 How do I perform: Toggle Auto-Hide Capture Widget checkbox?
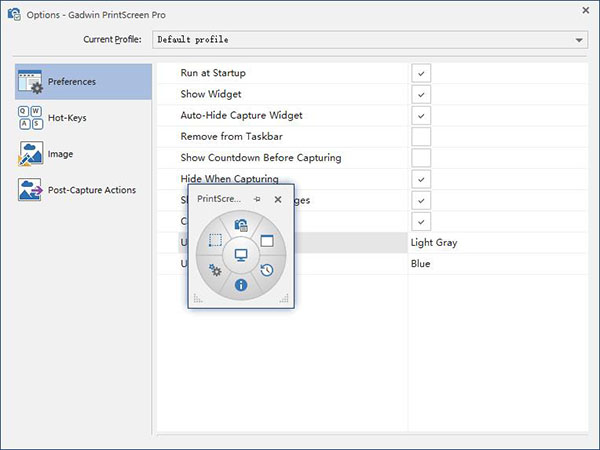pos(421,116)
